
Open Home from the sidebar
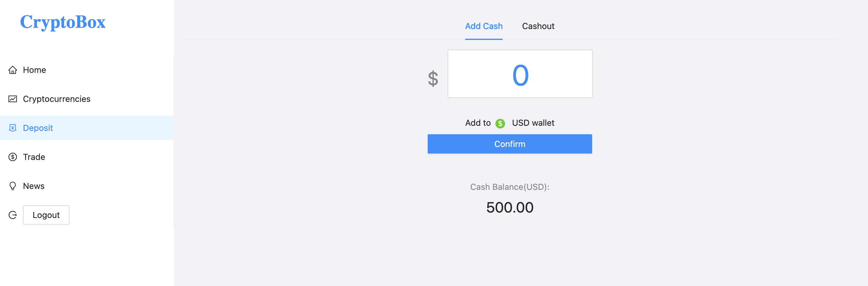34,70
